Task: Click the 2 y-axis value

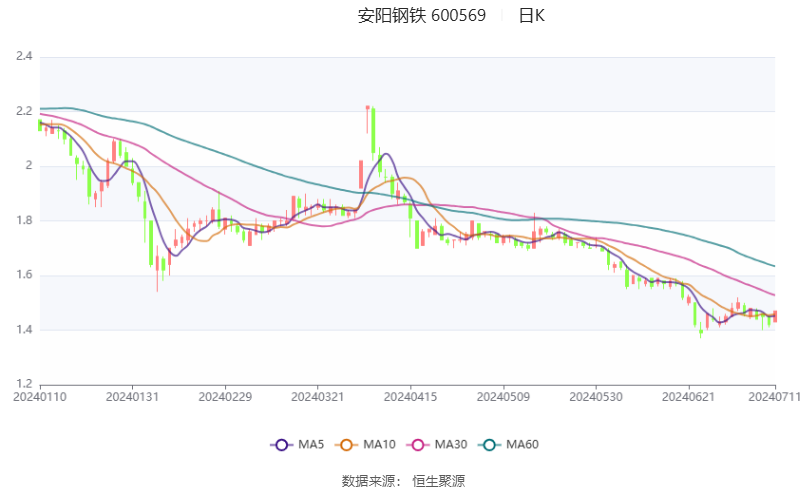Action: [29, 166]
